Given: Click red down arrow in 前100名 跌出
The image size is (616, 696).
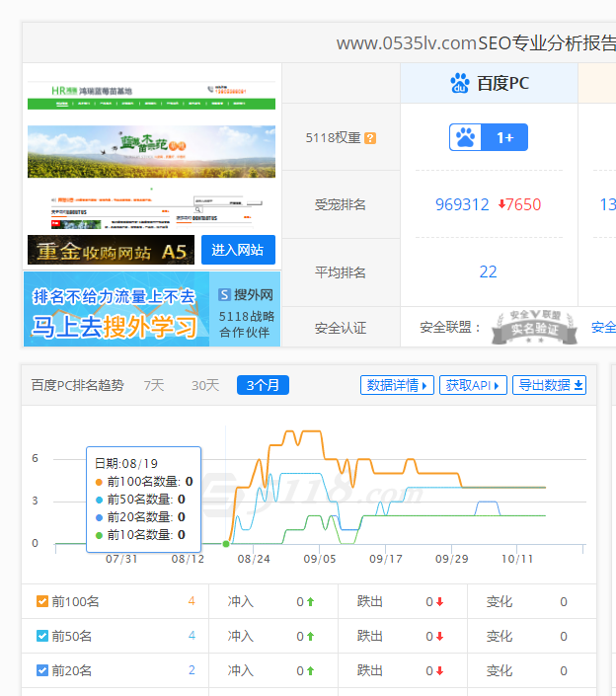Looking at the screenshot, I should (440, 602).
